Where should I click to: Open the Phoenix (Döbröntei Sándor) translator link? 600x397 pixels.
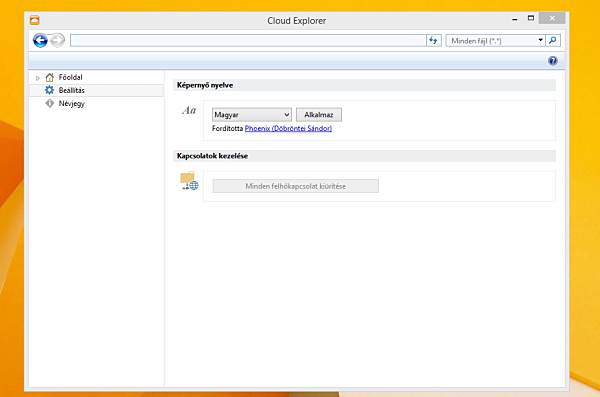click(x=288, y=129)
